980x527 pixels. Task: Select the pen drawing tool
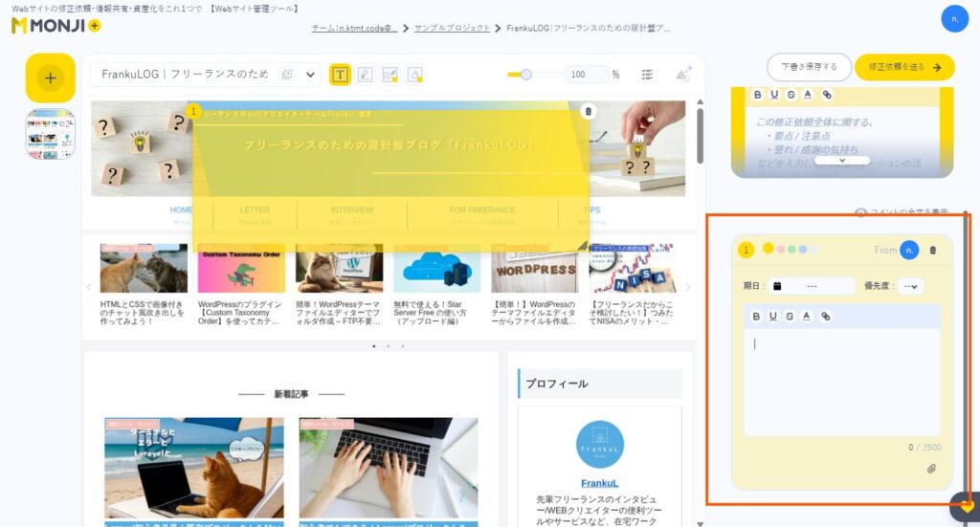click(x=365, y=75)
